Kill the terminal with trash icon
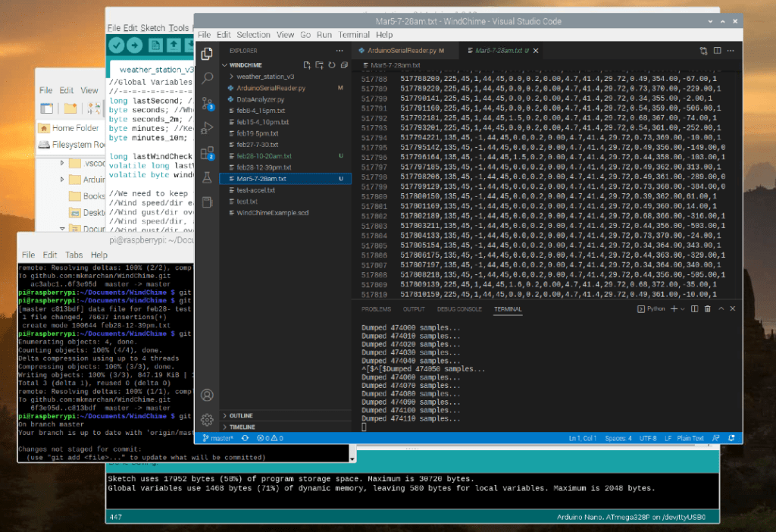Image resolution: width=776 pixels, height=532 pixels. pos(707,309)
